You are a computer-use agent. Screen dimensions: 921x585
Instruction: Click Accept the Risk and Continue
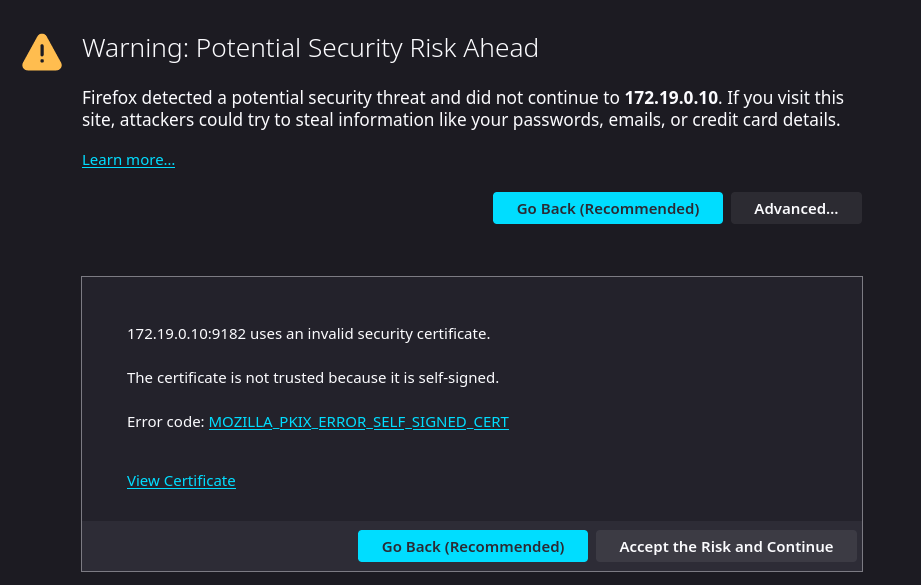coord(726,547)
